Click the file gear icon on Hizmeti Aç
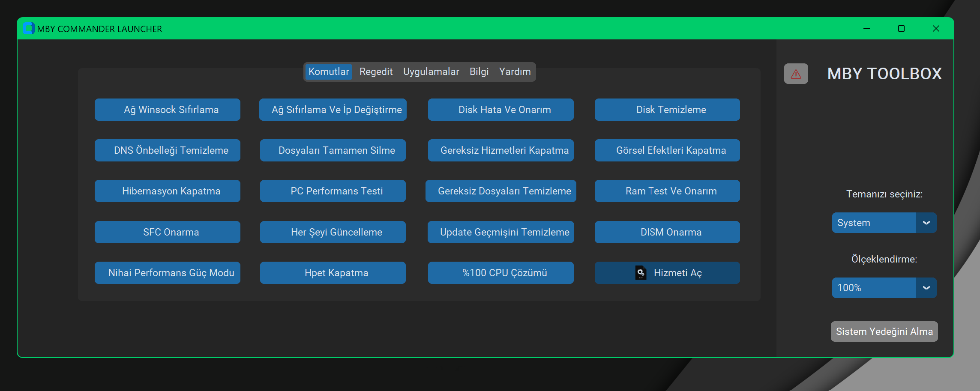The width and height of the screenshot is (980, 391). click(641, 273)
